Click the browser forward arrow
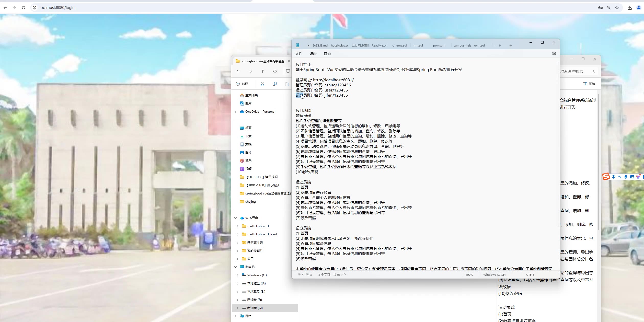Screen dimensions: 644x322 [14, 8]
